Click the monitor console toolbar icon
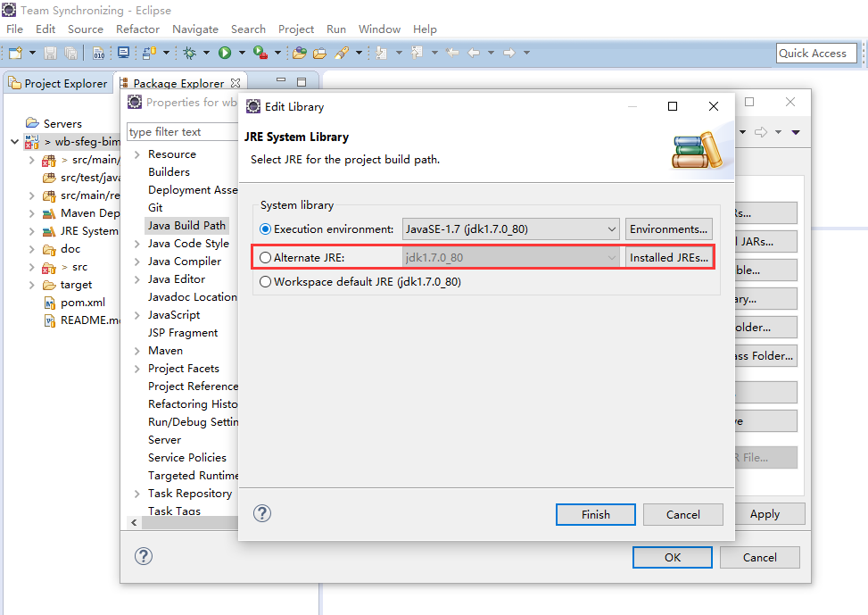 123,53
